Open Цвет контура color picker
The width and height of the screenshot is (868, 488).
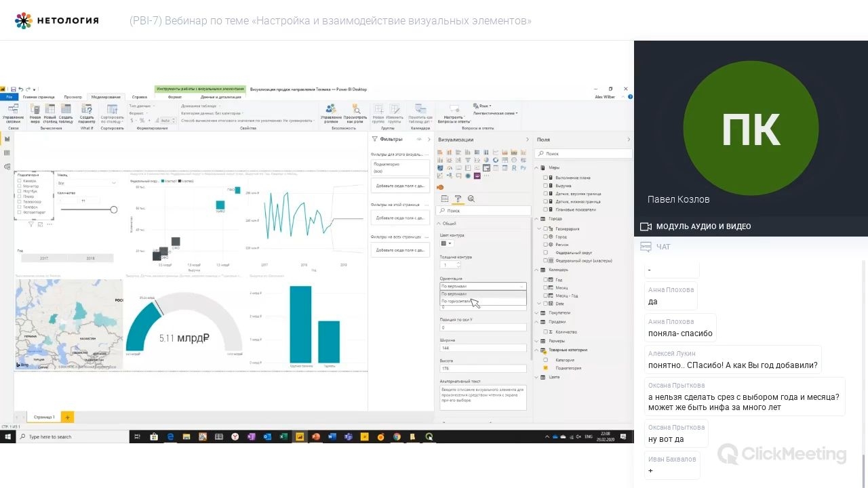click(x=446, y=243)
